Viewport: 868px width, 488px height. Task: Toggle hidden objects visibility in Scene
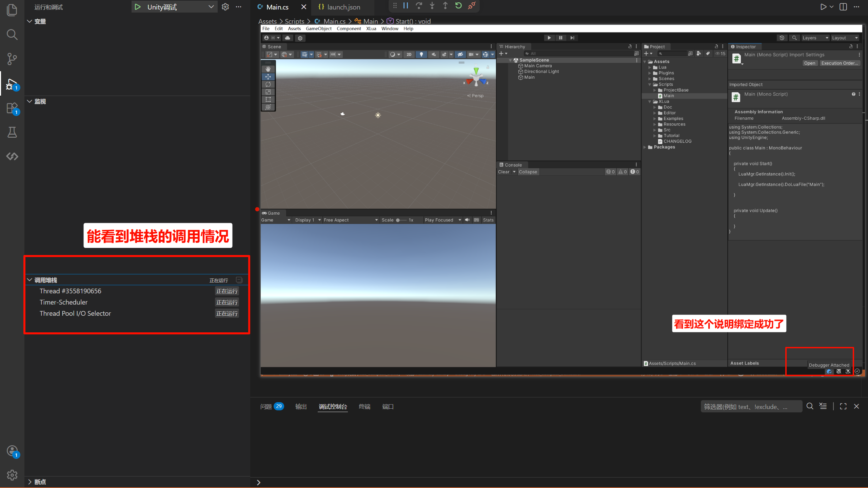pyautogui.click(x=460, y=54)
